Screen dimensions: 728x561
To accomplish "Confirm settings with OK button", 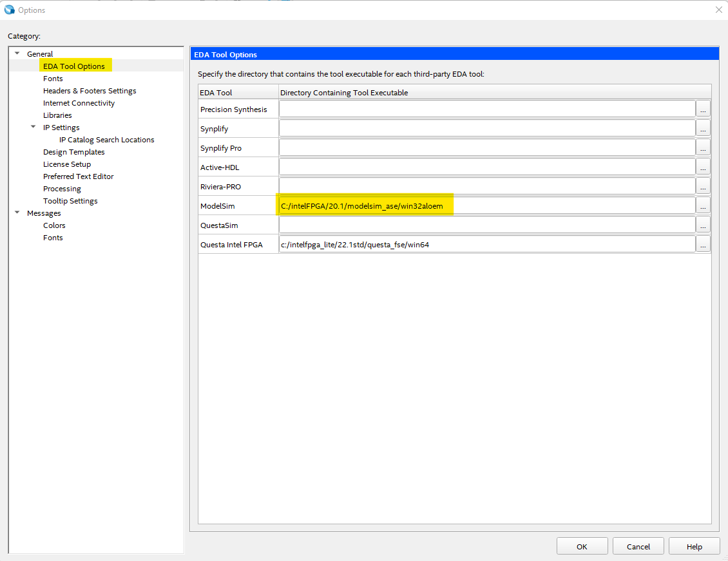I will [582, 546].
